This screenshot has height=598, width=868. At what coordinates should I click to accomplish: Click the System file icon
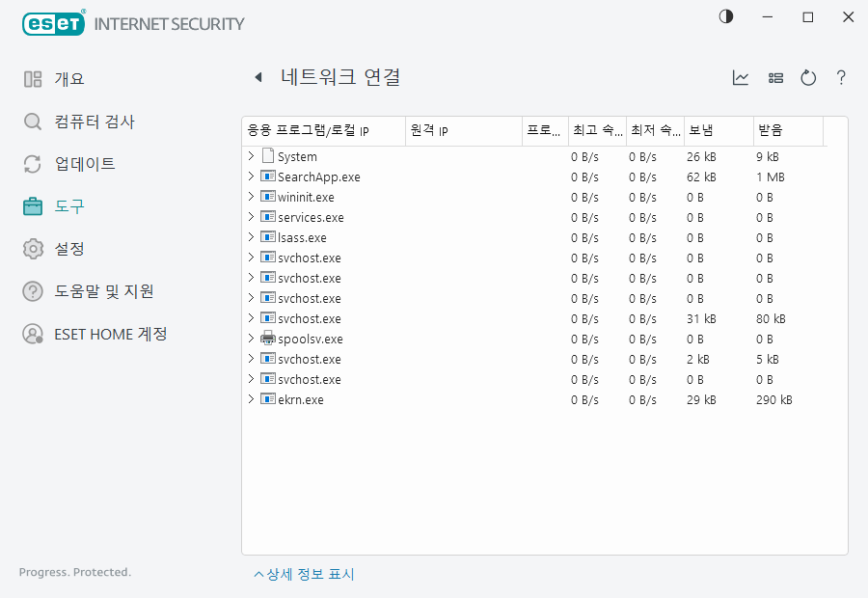coord(268,156)
